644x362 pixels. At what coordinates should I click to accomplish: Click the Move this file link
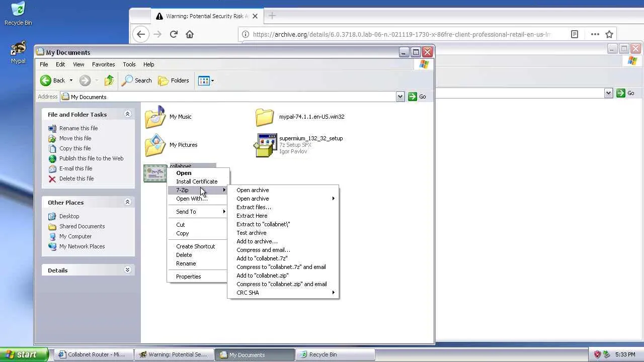75,138
